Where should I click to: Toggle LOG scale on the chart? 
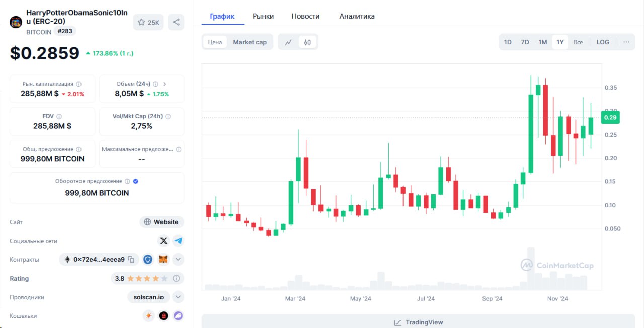(x=603, y=42)
